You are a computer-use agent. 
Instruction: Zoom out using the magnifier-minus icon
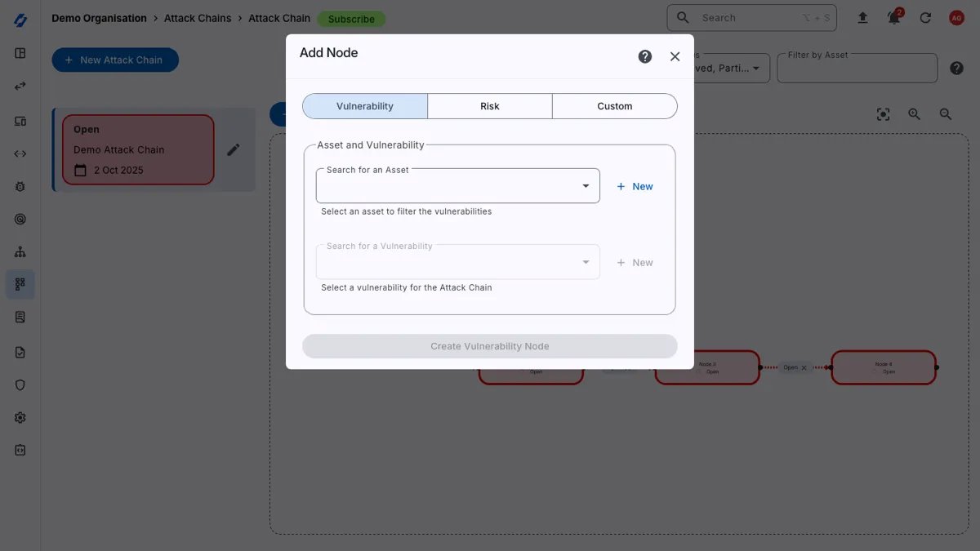pos(945,114)
